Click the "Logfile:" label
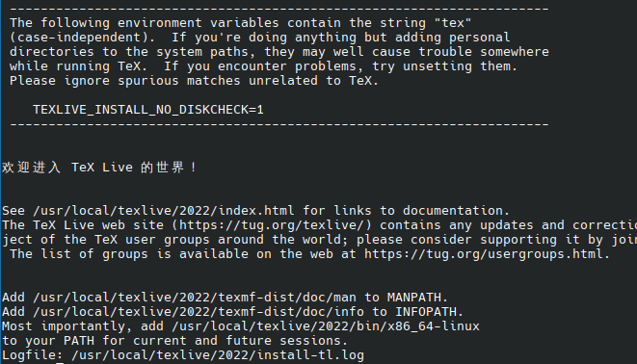 pos(33,355)
